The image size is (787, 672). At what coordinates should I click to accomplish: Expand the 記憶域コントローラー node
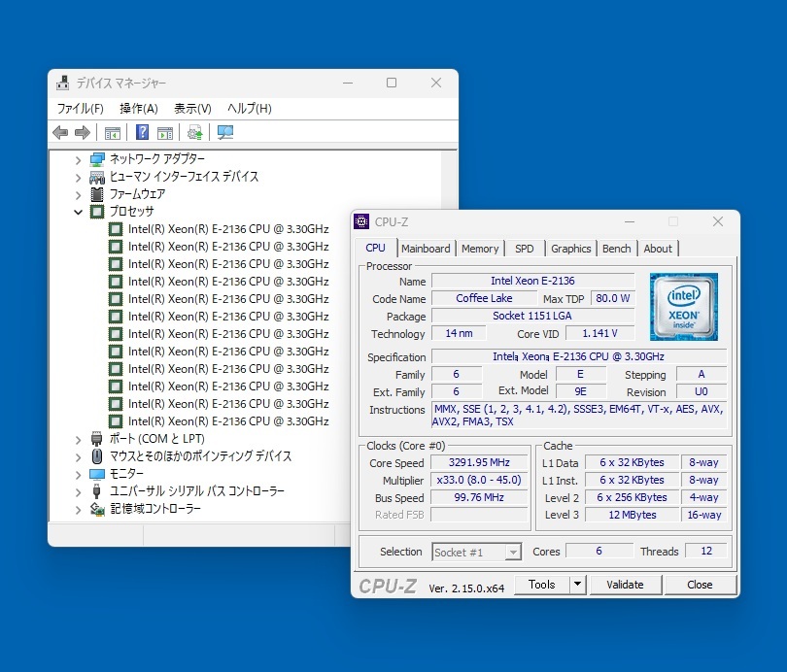[78, 510]
